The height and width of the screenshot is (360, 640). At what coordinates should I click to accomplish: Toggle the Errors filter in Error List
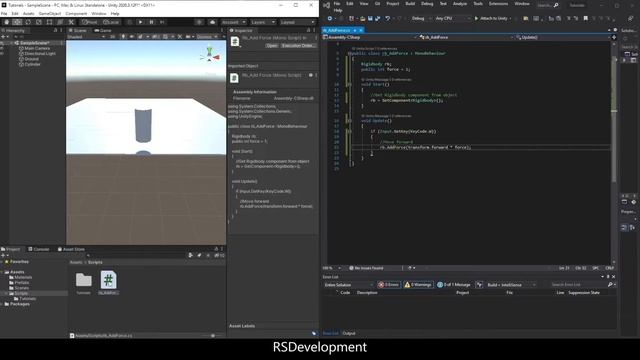click(389, 285)
